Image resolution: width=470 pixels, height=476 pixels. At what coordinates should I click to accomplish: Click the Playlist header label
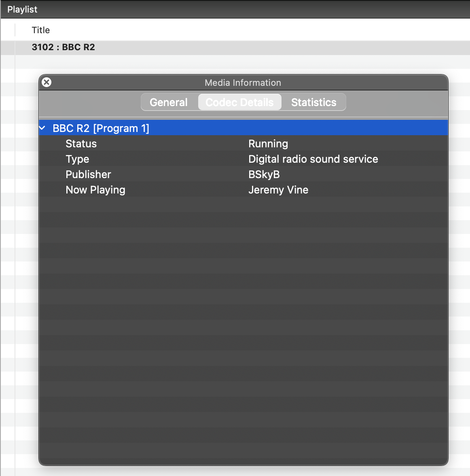pyautogui.click(x=22, y=9)
